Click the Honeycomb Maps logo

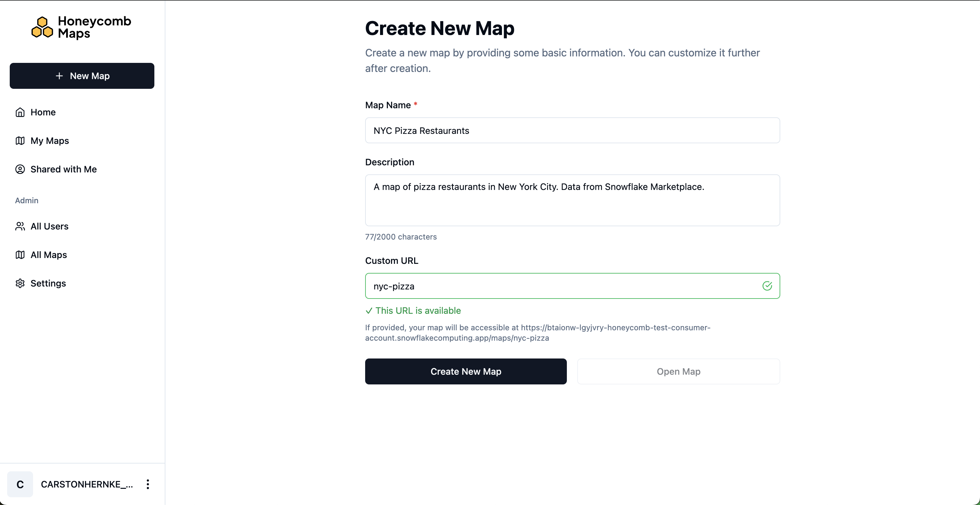[81, 27]
